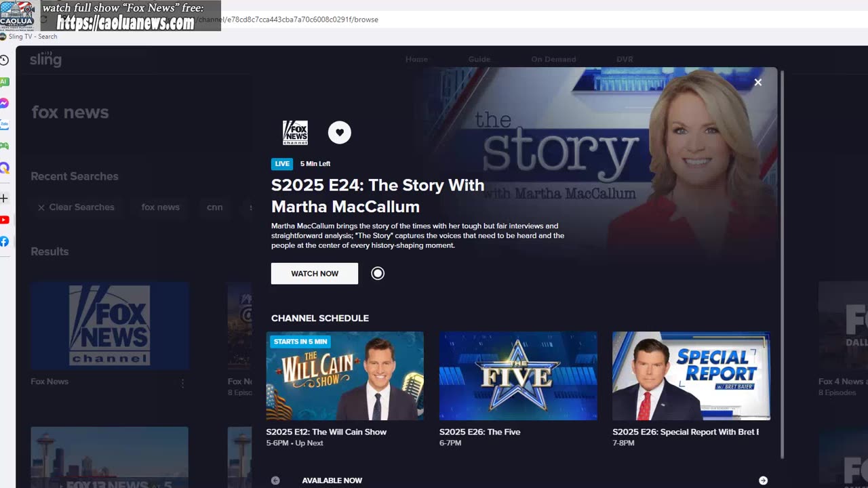Open Zalo in browser sidebar
868x488 pixels.
(x=4, y=125)
